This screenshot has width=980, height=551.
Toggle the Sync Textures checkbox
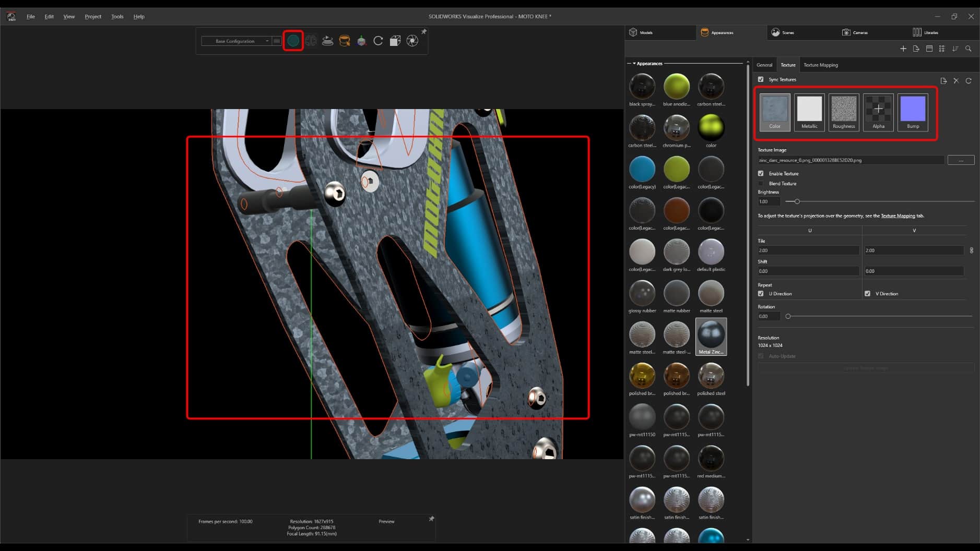761,79
